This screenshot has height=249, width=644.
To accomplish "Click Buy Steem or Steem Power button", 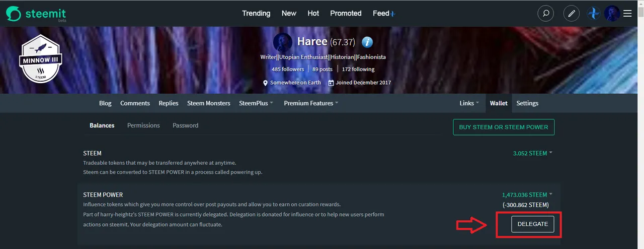I will click(x=504, y=127).
